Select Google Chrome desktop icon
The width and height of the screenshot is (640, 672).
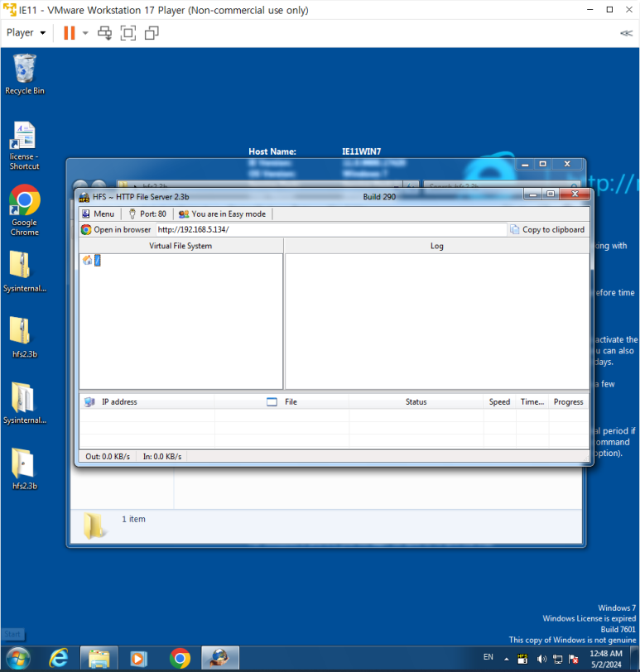click(x=25, y=210)
